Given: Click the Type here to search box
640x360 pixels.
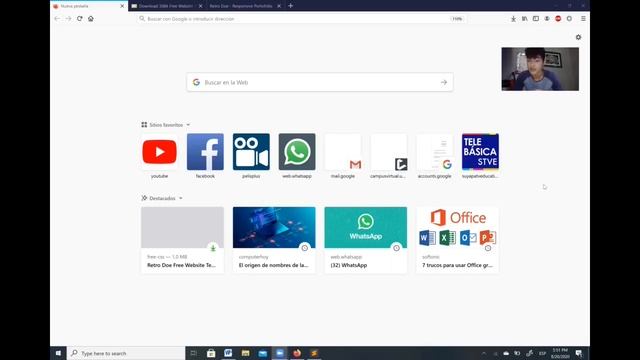Looking at the screenshot, I should (126, 353).
